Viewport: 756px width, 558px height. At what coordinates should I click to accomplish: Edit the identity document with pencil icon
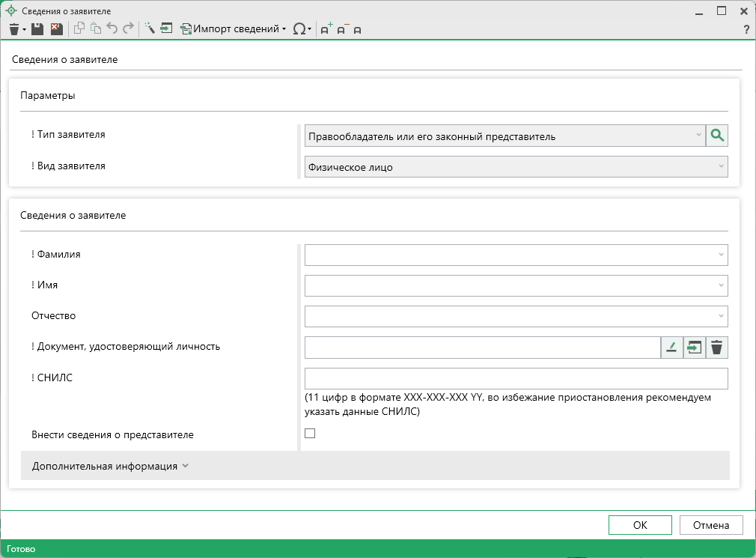point(671,348)
